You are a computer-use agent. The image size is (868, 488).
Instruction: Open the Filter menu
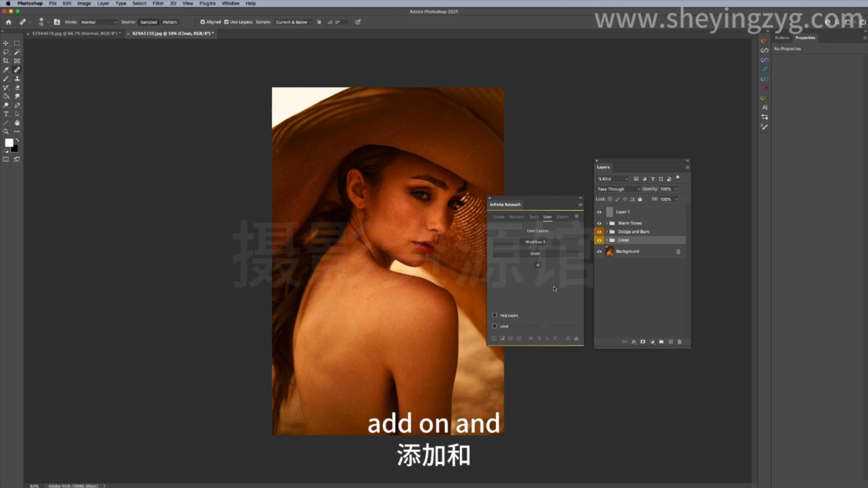click(x=158, y=3)
